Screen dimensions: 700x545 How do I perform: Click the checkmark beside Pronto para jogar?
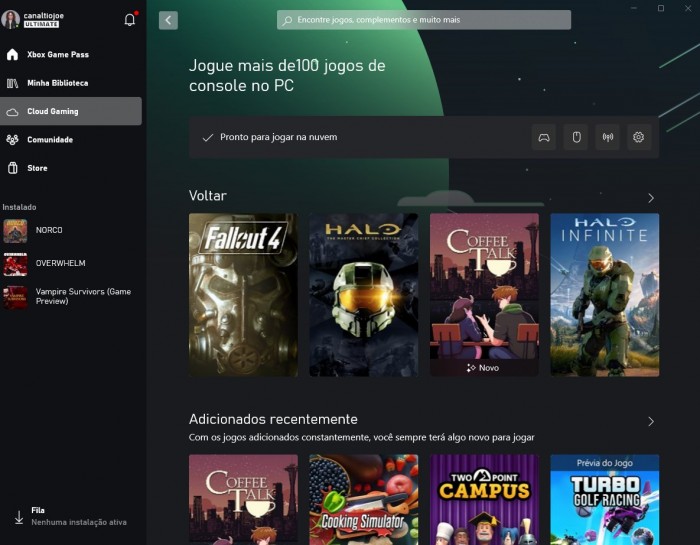(208, 137)
